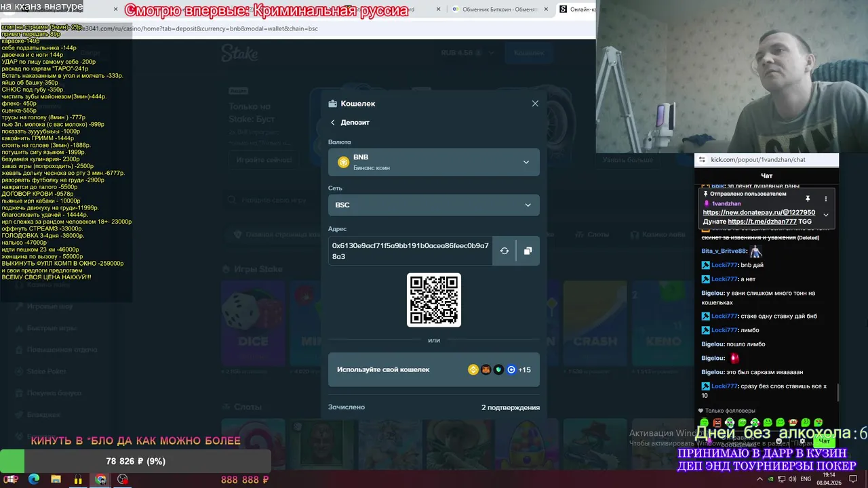Select the Слоты category tab
868x488 pixels.
point(591,235)
